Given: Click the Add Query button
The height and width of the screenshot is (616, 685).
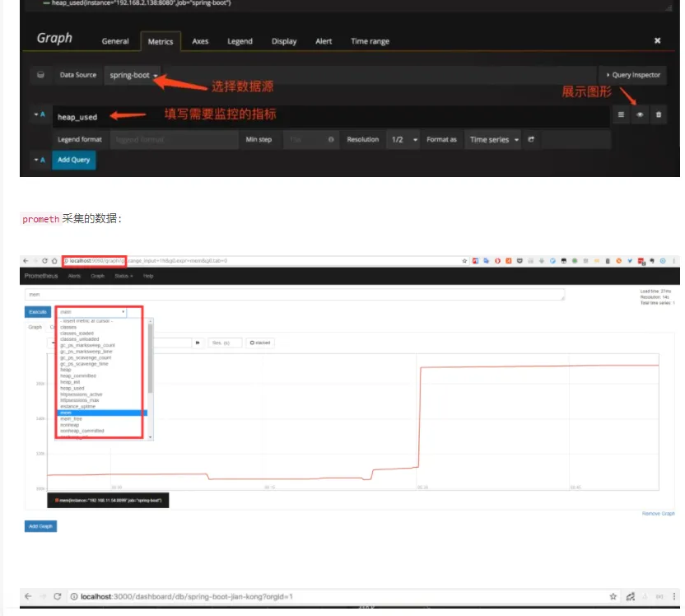Looking at the screenshot, I should pos(73,160).
